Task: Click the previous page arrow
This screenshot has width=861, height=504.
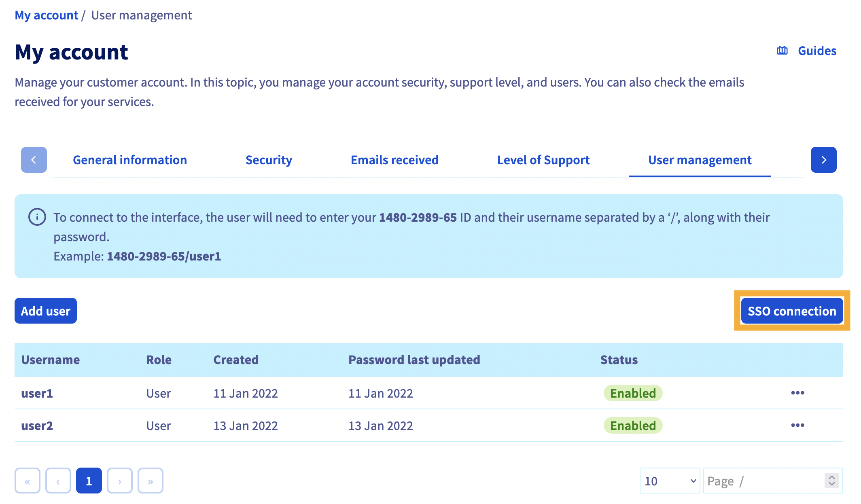Action: click(x=58, y=481)
